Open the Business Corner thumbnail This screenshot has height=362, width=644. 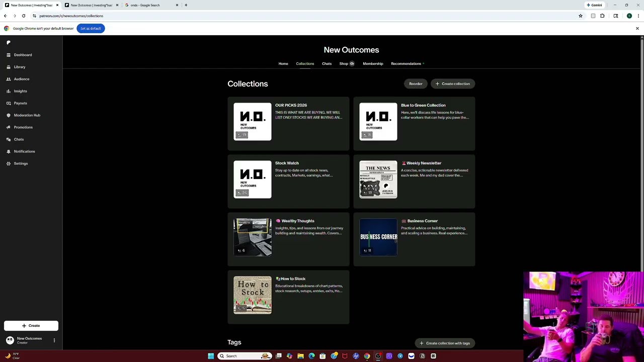click(378, 237)
